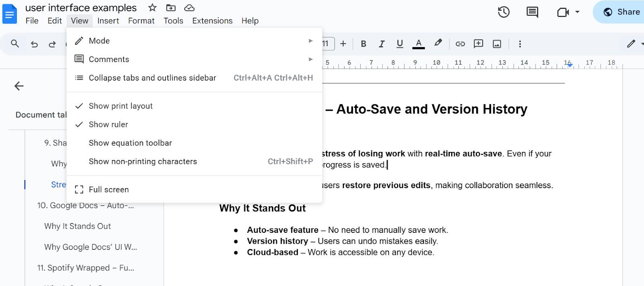Increase font size with plus button
This screenshot has height=286, width=644.
tap(343, 44)
